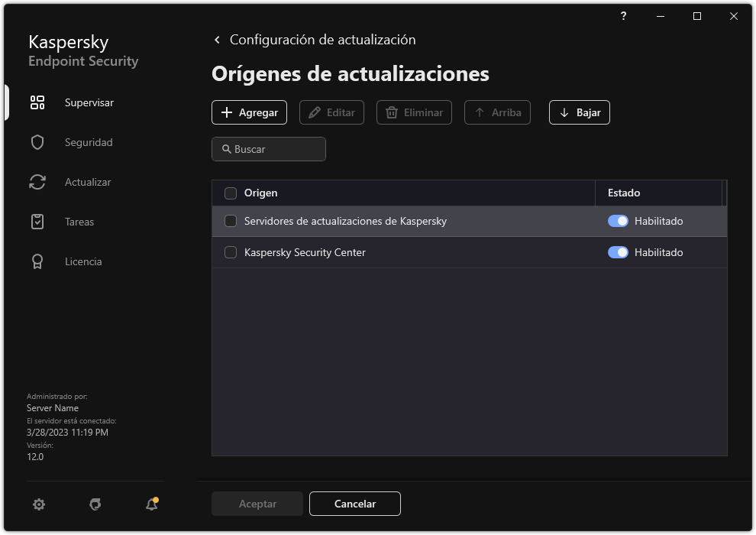Select all sources with the Origen header checkbox
This screenshot has width=756, height=535.
(230, 193)
